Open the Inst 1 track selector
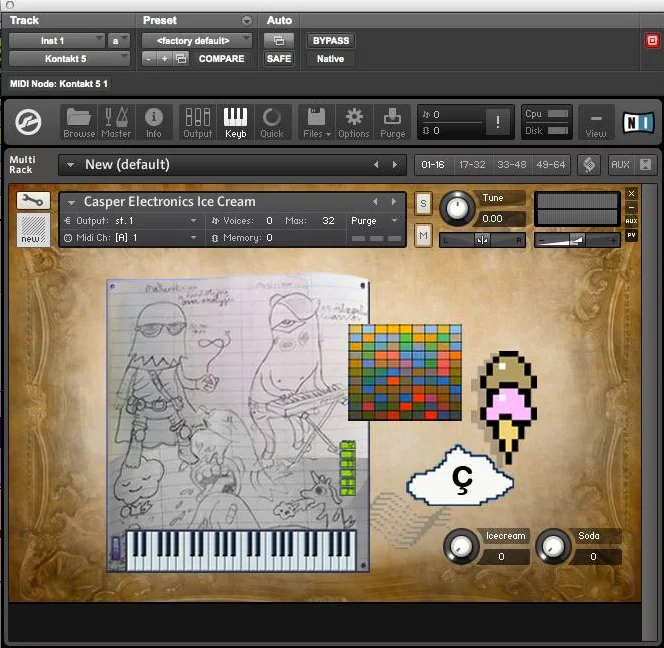The image size is (664, 648). point(56,41)
